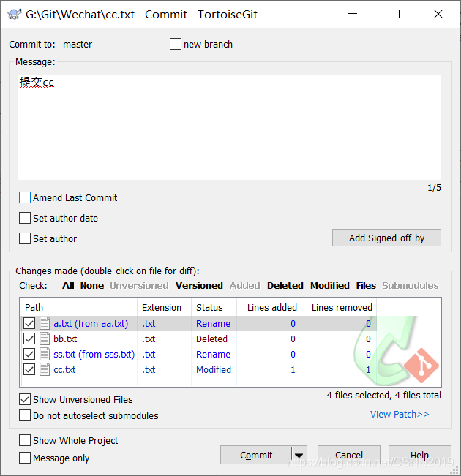The width and height of the screenshot is (461, 476).
Task: Enable the new branch checkbox
Action: [176, 44]
